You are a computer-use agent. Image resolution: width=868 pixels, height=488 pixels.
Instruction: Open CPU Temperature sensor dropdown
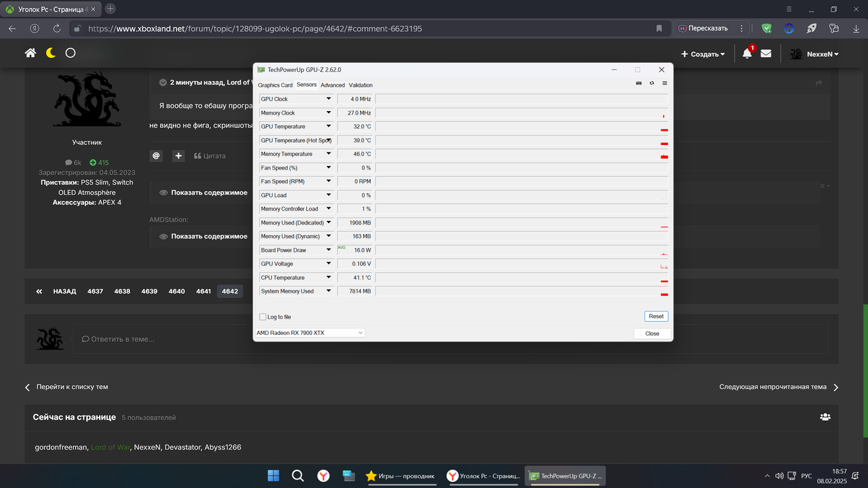point(329,277)
